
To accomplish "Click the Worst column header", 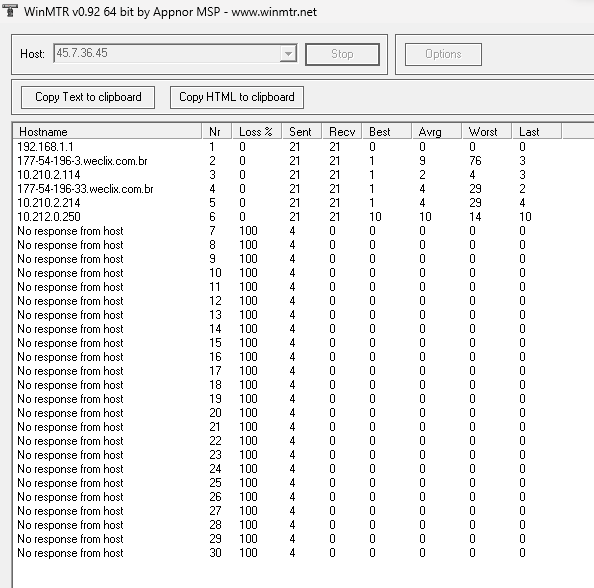I will (x=487, y=132).
